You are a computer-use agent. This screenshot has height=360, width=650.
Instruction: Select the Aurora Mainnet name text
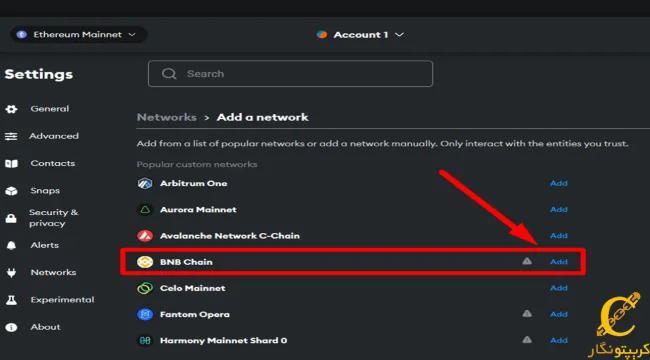point(198,209)
